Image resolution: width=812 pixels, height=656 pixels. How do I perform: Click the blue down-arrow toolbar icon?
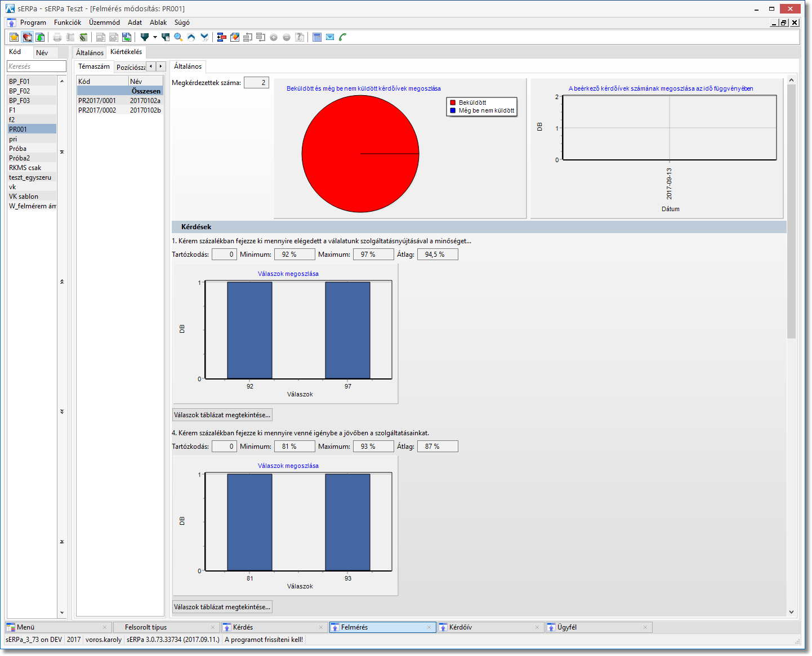(204, 37)
